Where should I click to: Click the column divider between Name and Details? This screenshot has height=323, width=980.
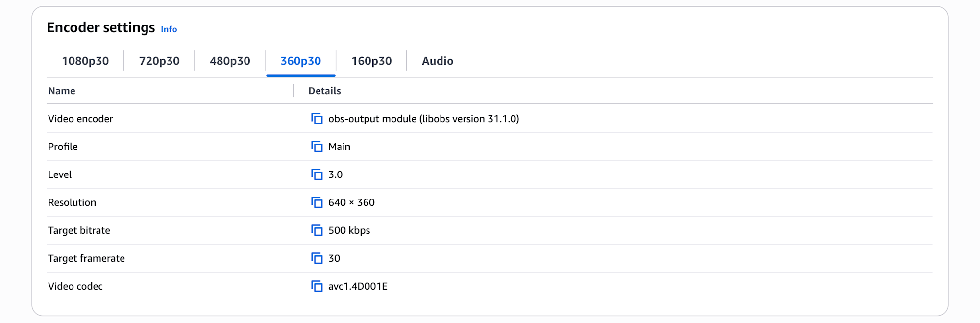tap(294, 91)
